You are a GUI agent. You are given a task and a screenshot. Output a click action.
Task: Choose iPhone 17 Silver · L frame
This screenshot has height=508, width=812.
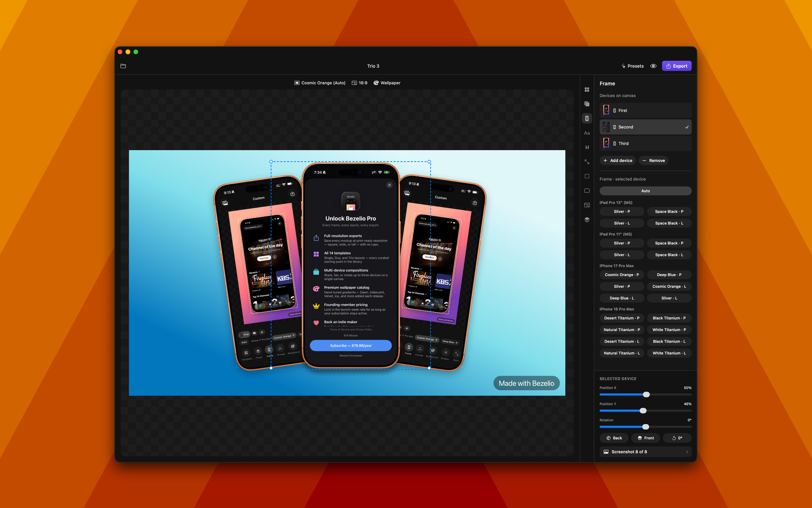(x=669, y=298)
